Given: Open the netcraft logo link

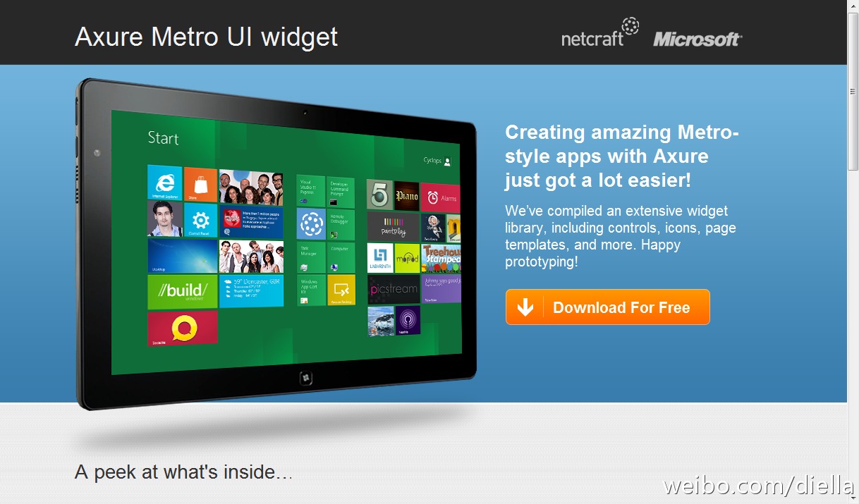Looking at the screenshot, I should click(600, 33).
